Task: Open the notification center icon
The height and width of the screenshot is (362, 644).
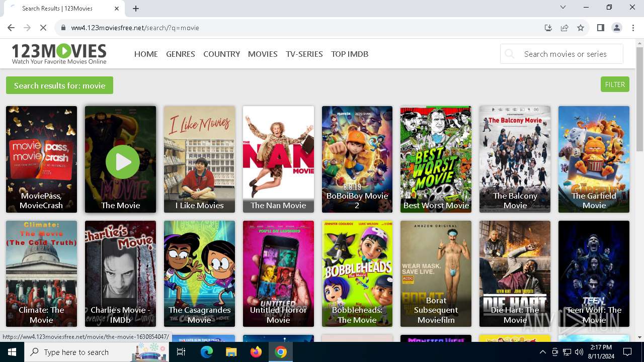Action: (x=627, y=352)
